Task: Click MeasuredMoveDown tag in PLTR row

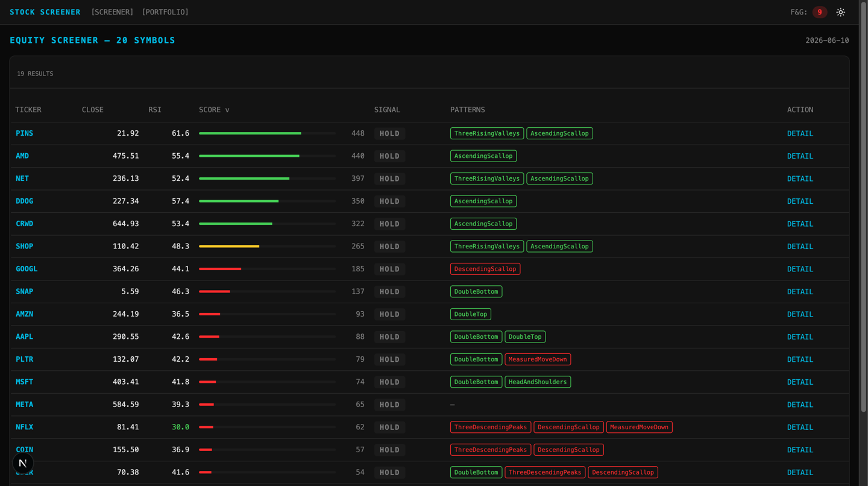Action: click(x=538, y=359)
